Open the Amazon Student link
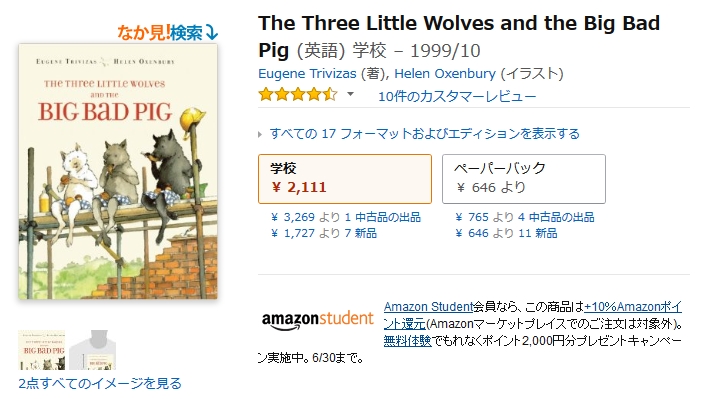 pos(428,307)
